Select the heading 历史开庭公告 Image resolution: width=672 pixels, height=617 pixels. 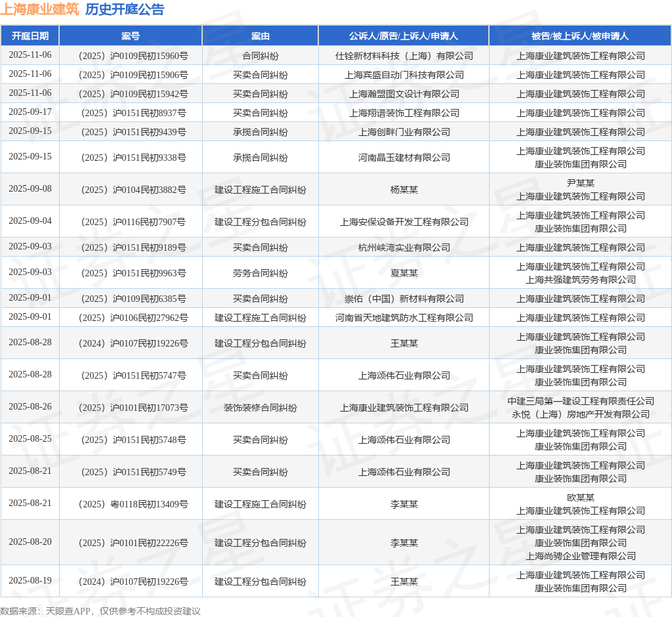125,9
